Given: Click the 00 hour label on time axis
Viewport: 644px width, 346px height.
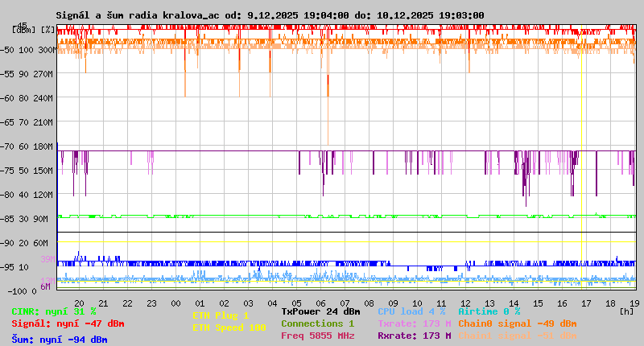Looking at the screenshot, I should click(x=175, y=303).
